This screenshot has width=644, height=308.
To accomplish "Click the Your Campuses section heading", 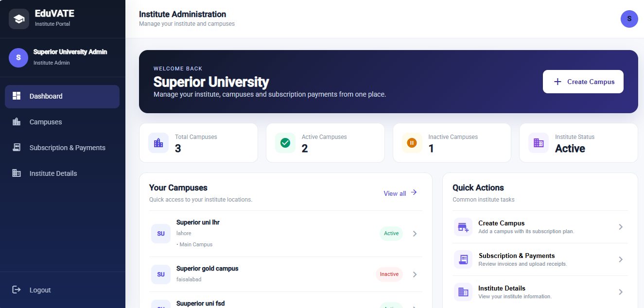I will point(178,188).
